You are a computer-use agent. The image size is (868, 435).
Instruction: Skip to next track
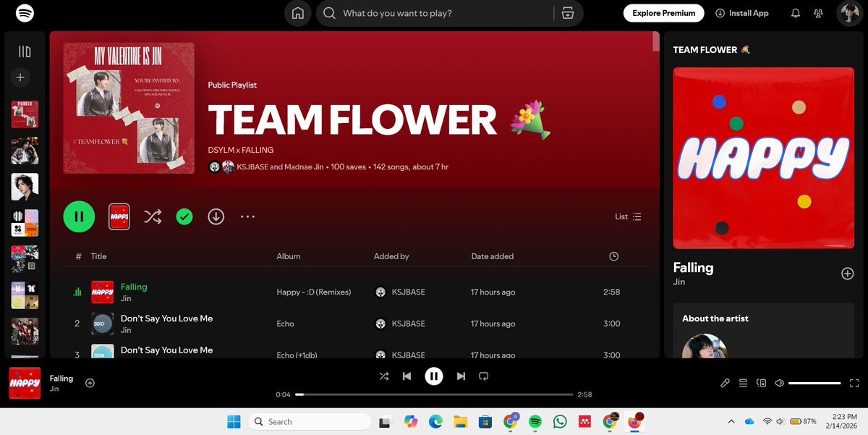[461, 376]
